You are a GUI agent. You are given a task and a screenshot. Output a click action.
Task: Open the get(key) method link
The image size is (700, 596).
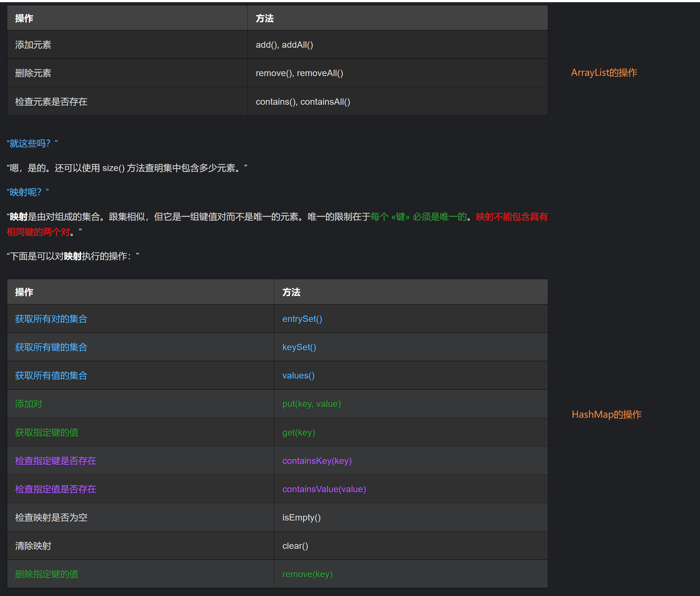click(298, 432)
